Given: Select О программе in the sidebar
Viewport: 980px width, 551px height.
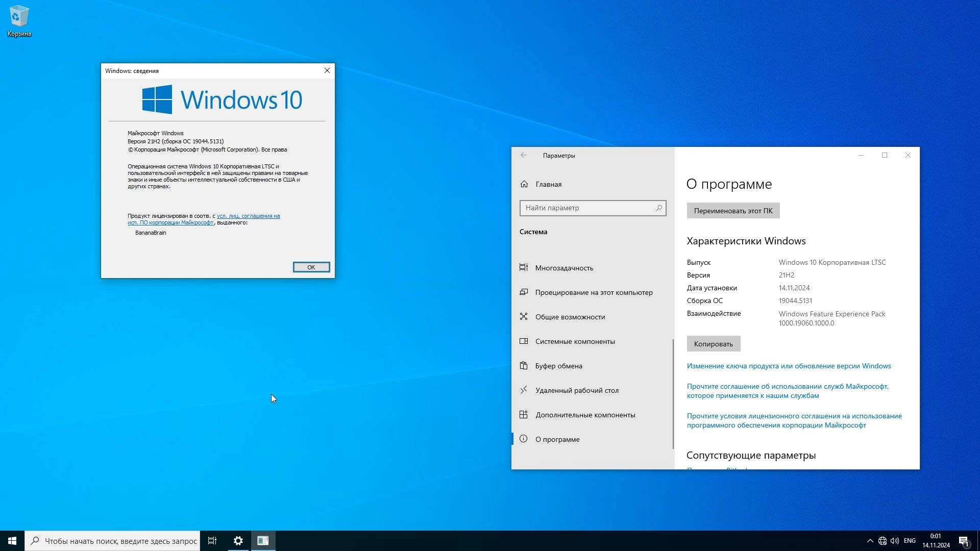Looking at the screenshot, I should point(593,439).
